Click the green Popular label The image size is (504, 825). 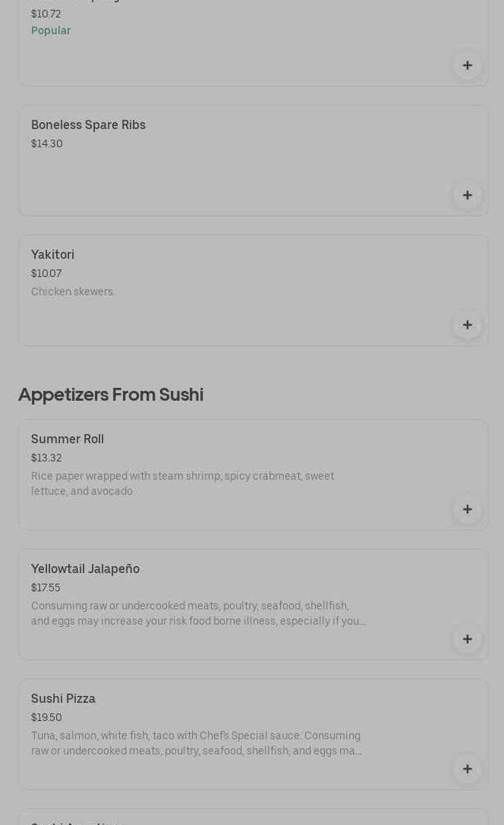tap(51, 30)
